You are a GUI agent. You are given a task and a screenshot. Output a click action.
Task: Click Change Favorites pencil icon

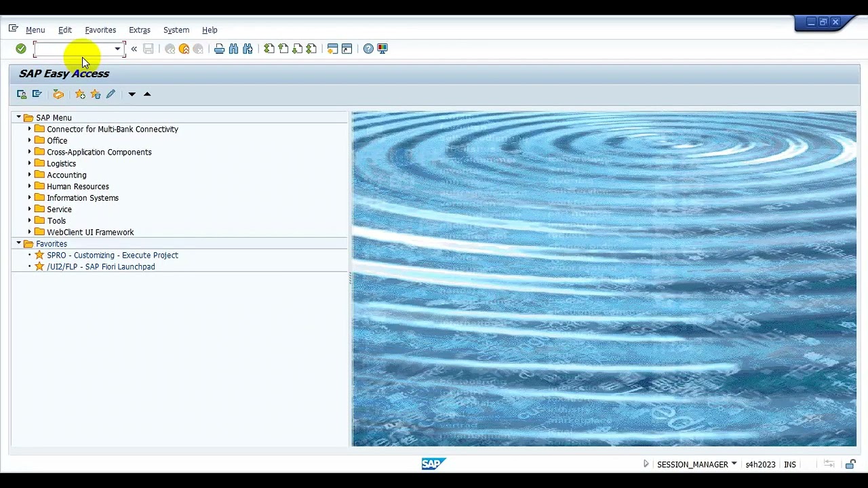(111, 94)
